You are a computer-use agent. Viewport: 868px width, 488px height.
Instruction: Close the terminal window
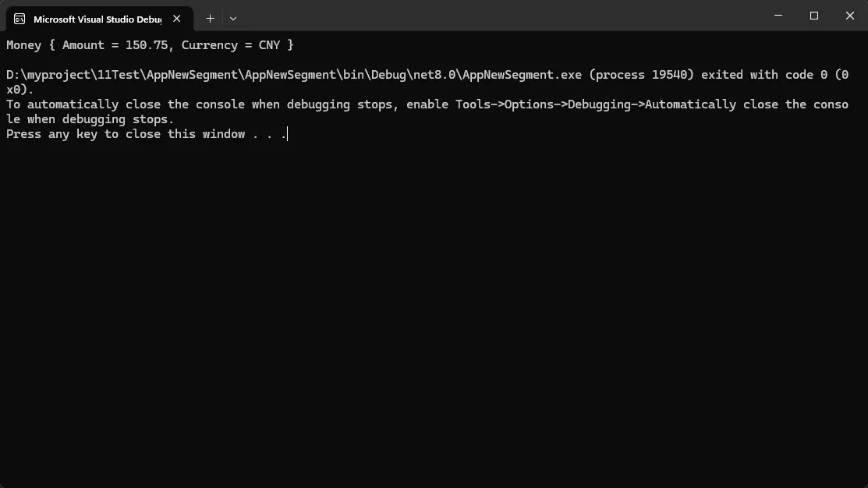pyautogui.click(x=849, y=16)
